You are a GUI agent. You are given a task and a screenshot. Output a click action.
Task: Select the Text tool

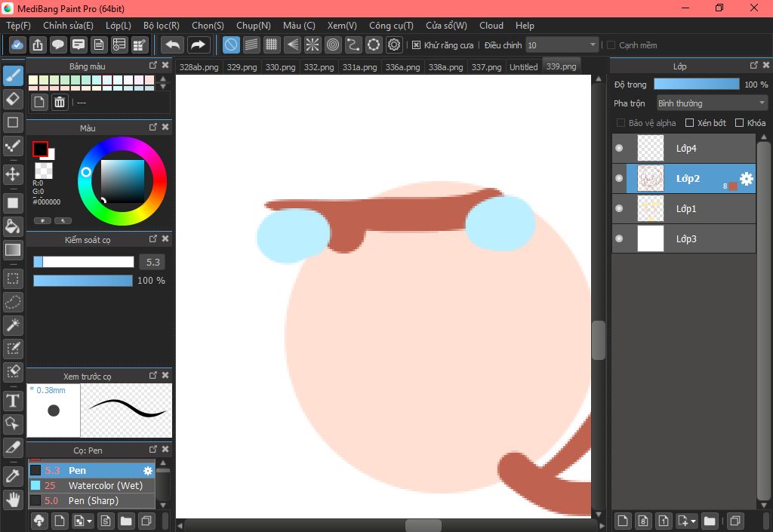click(13, 401)
